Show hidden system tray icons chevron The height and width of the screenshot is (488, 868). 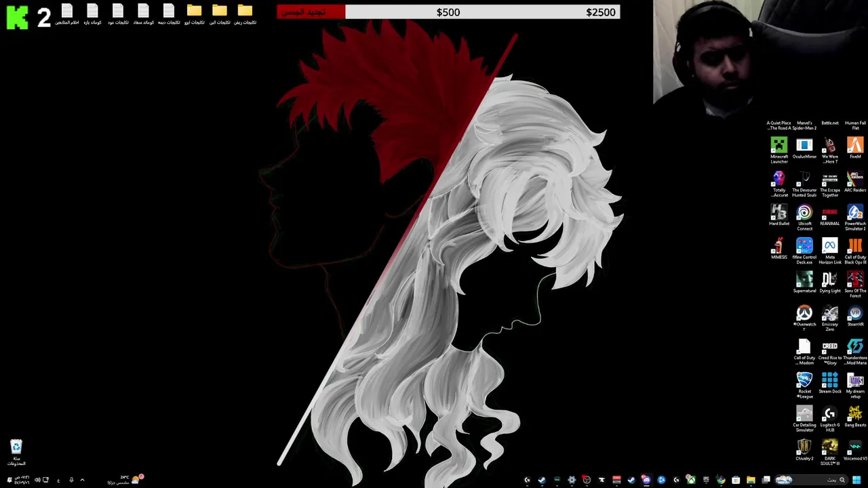tap(82, 480)
